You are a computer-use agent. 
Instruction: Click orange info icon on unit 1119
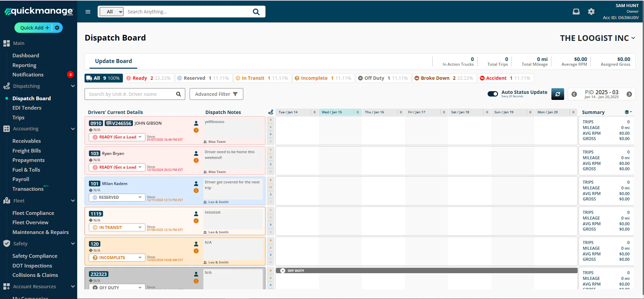[196, 221]
